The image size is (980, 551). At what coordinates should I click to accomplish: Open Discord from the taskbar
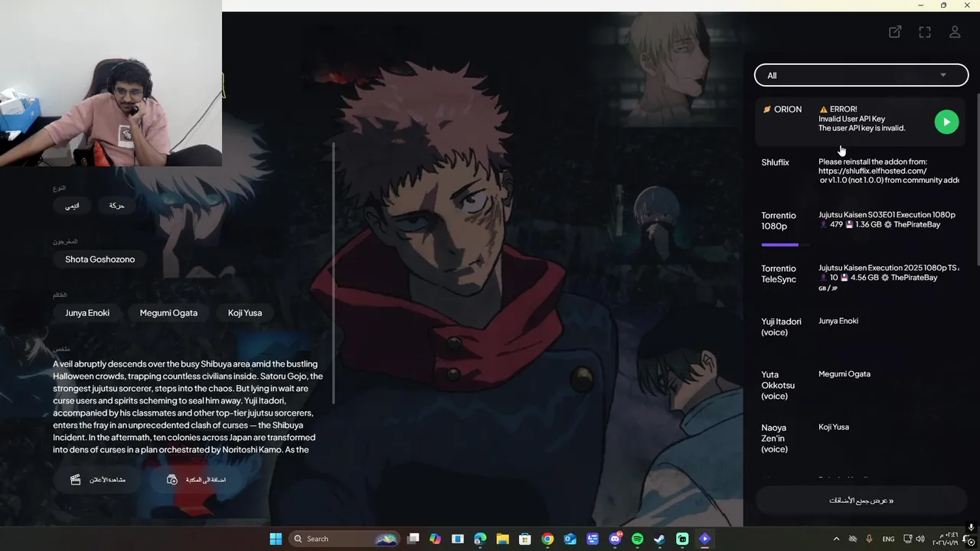(x=615, y=539)
